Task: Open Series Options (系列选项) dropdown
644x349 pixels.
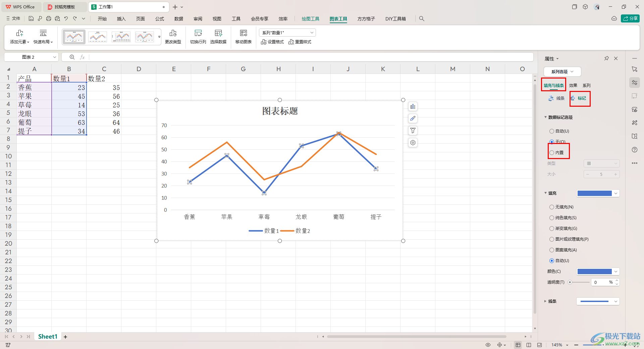Action: [x=562, y=72]
